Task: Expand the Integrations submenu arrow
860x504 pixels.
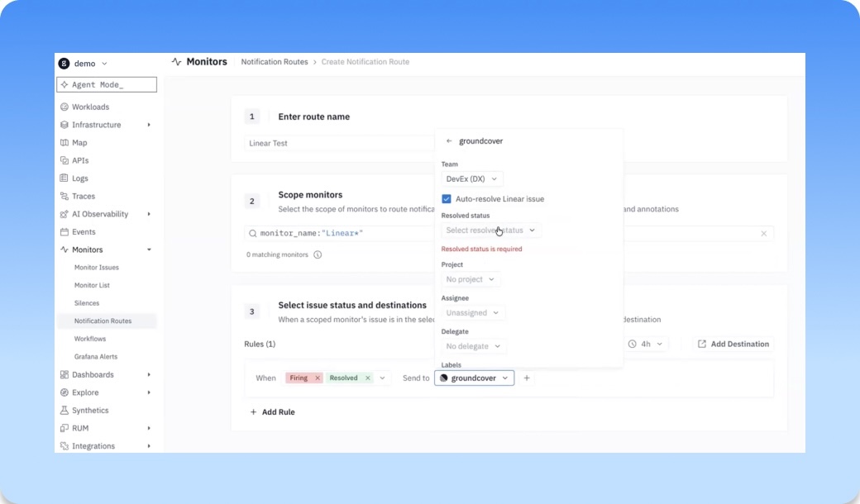Action: coord(149,446)
